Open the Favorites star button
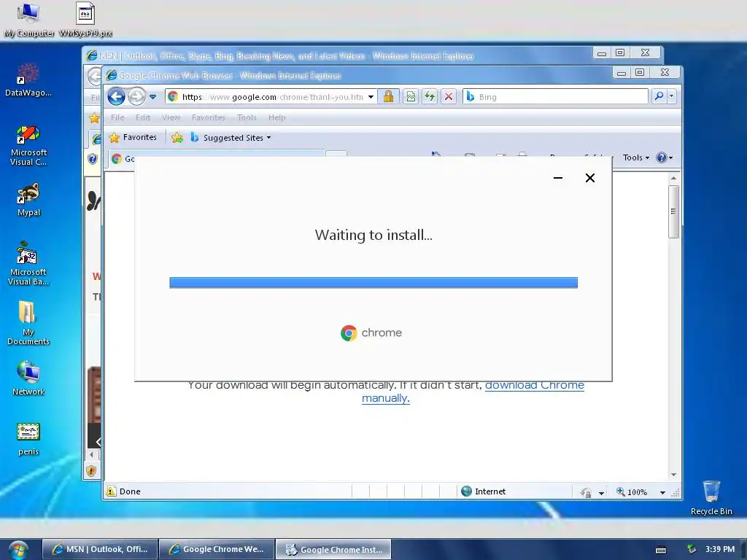747x560 pixels. [133, 138]
